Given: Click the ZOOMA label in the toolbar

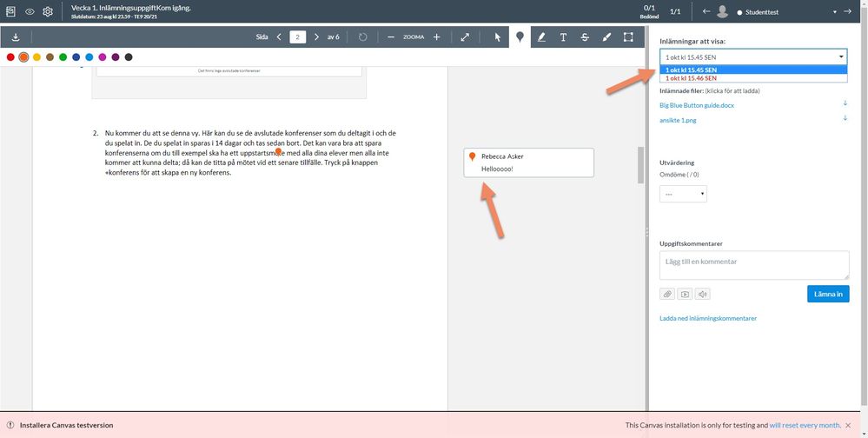Looking at the screenshot, I should click(414, 37).
